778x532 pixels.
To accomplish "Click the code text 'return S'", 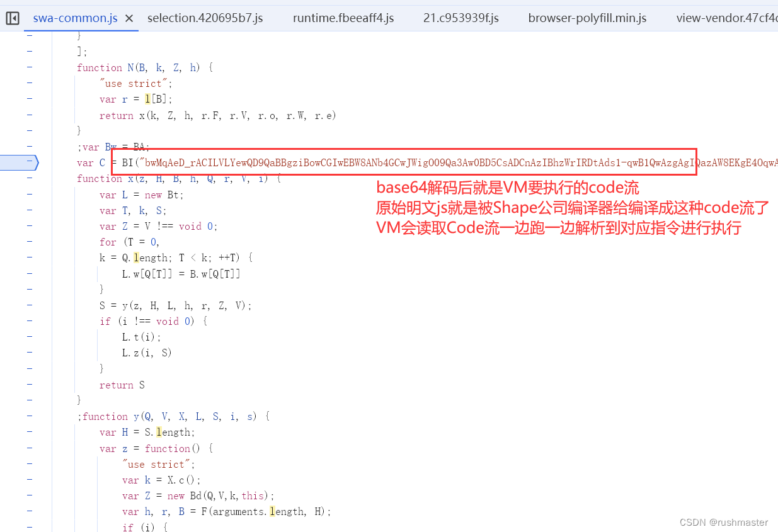I will point(122,385).
